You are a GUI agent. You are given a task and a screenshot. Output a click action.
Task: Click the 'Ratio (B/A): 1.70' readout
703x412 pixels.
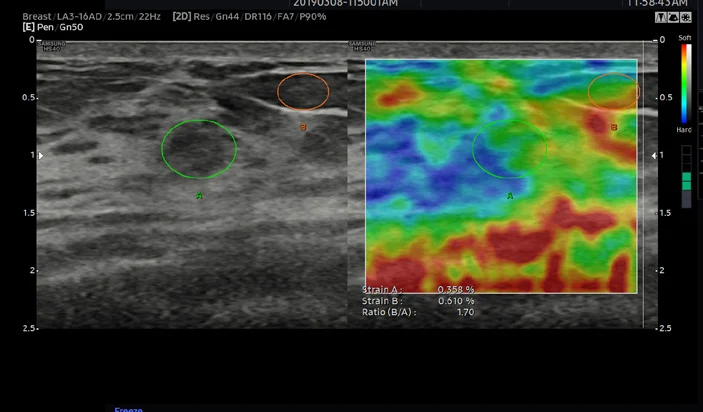click(418, 312)
